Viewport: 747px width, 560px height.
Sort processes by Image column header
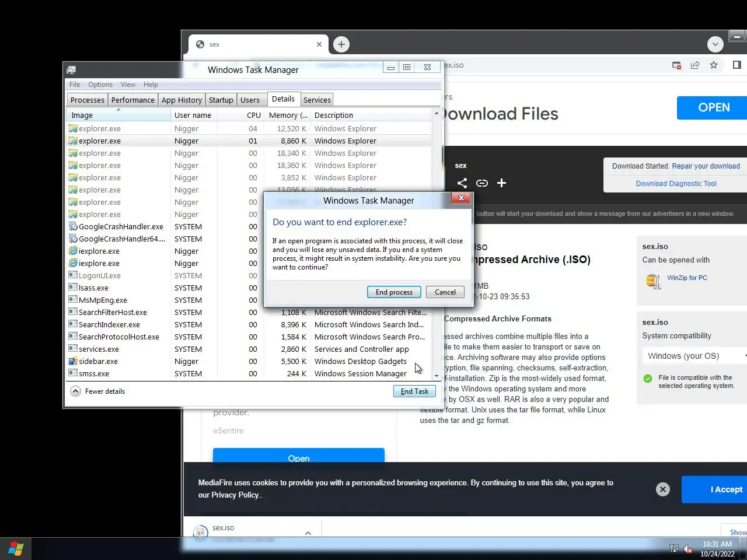pos(118,115)
